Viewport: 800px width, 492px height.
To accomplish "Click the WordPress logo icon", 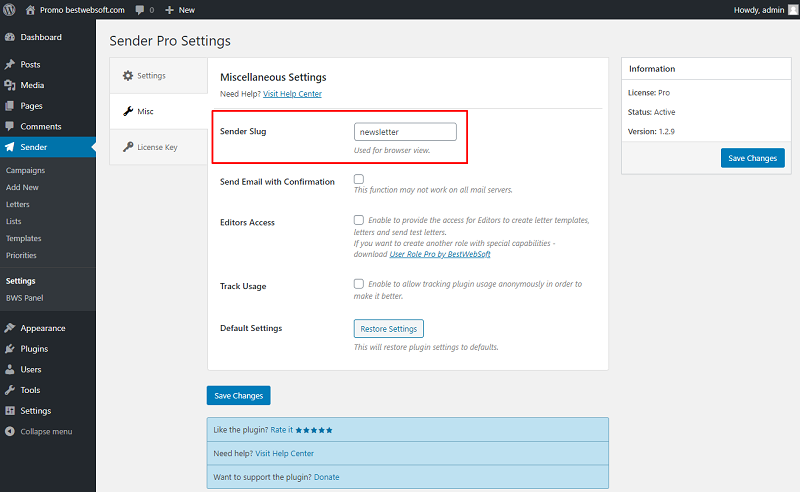I will tap(9, 10).
